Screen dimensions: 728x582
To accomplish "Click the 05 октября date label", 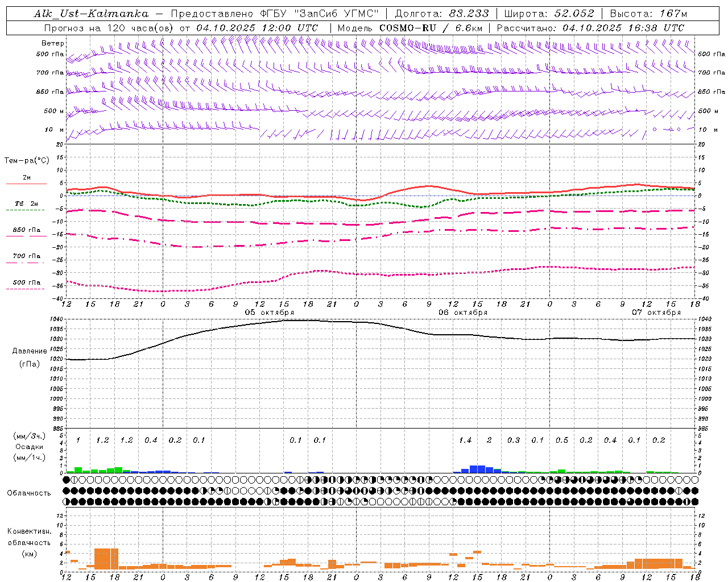I will [x=270, y=313].
